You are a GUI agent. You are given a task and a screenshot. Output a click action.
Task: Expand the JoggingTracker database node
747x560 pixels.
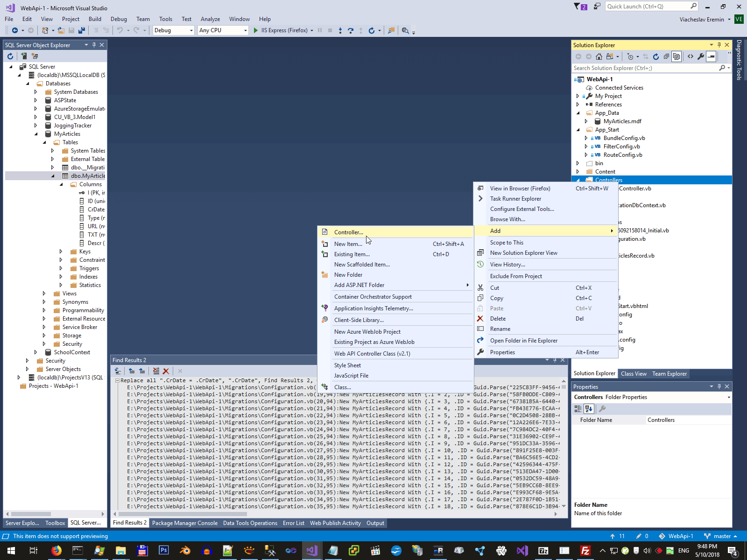pyautogui.click(x=35, y=126)
